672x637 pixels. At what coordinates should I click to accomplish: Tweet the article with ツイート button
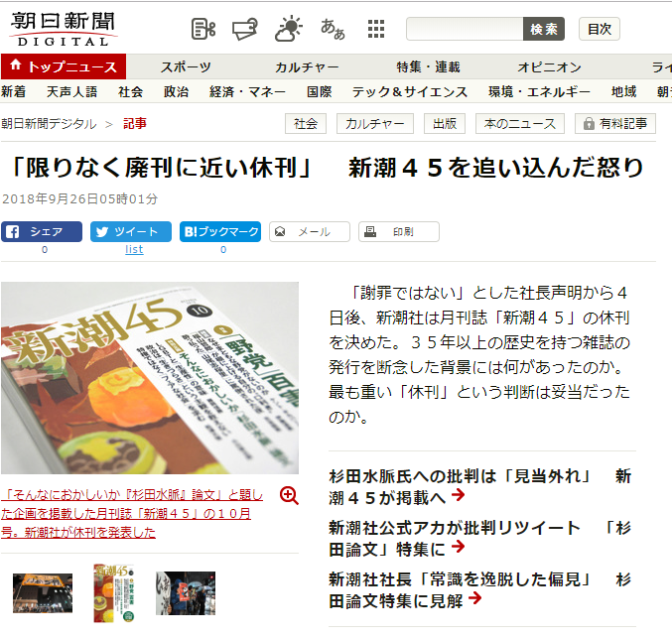(131, 232)
